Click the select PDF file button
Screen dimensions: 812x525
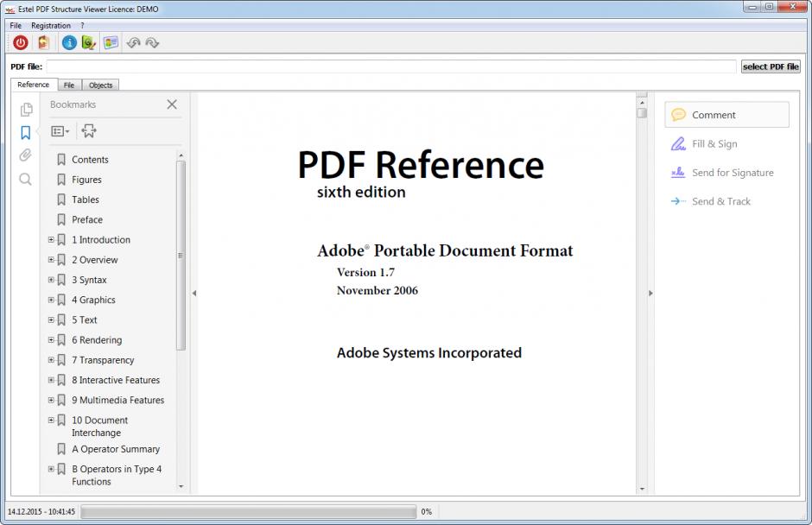coord(771,66)
